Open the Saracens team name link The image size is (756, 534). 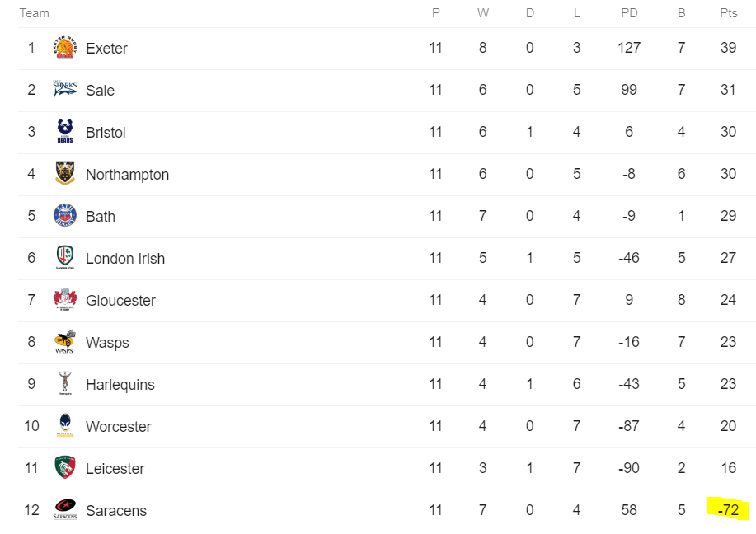coord(116,511)
